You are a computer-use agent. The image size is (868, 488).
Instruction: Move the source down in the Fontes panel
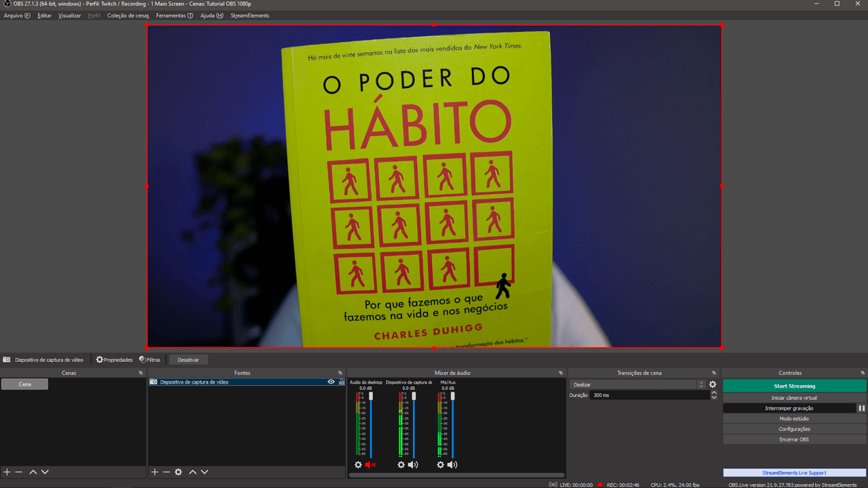[x=204, y=472]
